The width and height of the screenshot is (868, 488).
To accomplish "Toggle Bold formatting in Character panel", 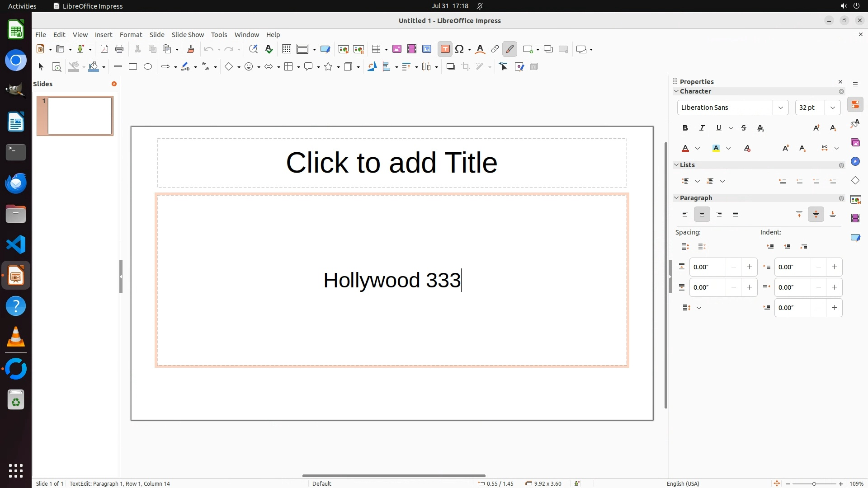I will click(685, 128).
